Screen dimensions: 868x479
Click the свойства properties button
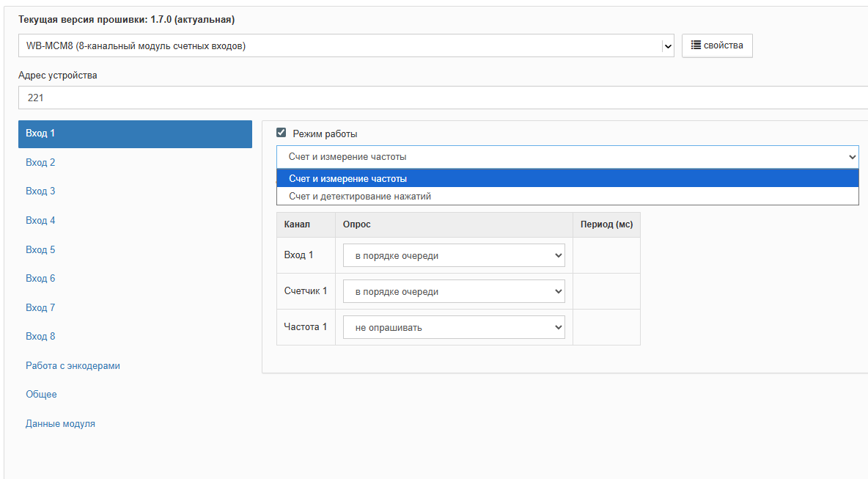click(x=717, y=45)
